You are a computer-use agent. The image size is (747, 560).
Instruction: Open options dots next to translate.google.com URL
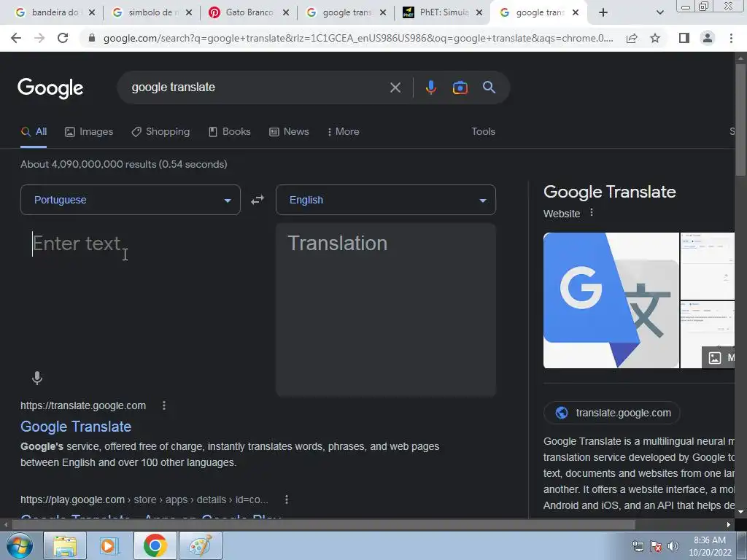click(164, 405)
